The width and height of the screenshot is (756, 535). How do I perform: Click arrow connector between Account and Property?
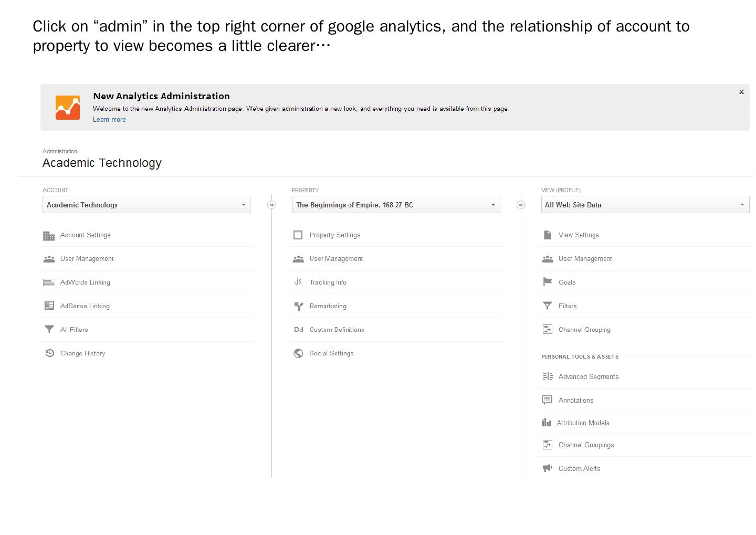[x=271, y=205]
